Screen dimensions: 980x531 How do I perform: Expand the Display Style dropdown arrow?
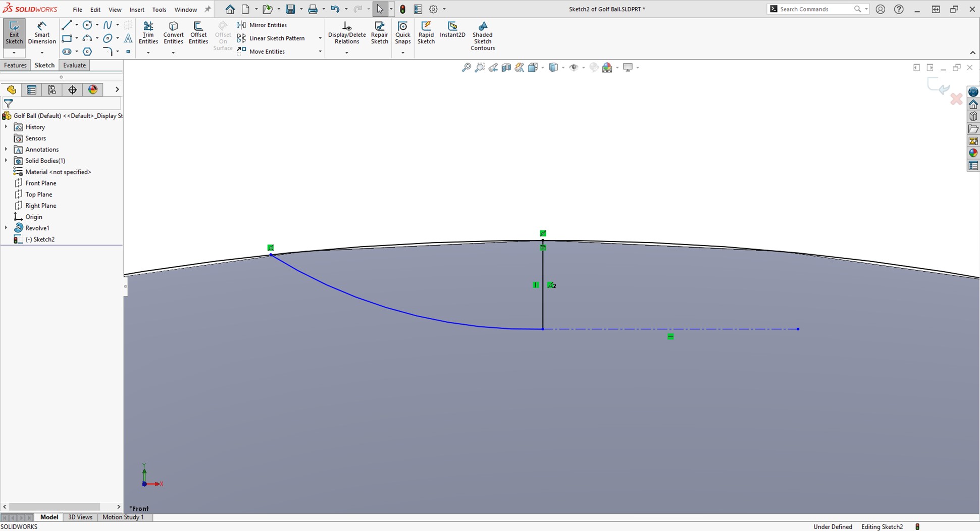(563, 67)
